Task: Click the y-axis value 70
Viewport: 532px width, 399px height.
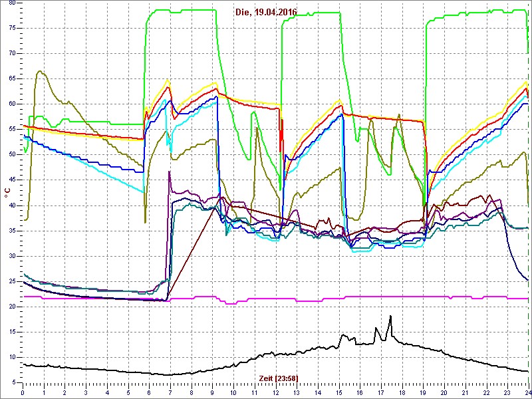Action: click(x=12, y=54)
